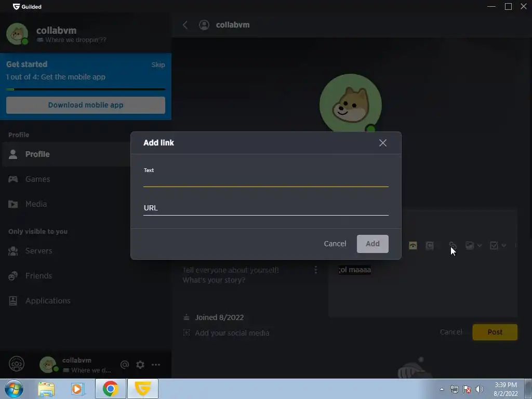This screenshot has height=399, width=532.
Task: Click the Guilded taskbar icon
Action: tap(143, 389)
